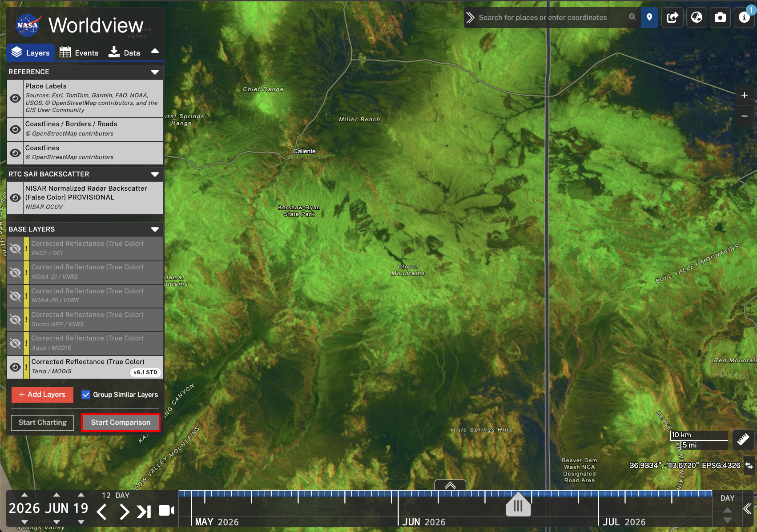Screen dimensions: 757x532
Task: Hide NISAR Radar Backscatter layer
Action: point(15,198)
